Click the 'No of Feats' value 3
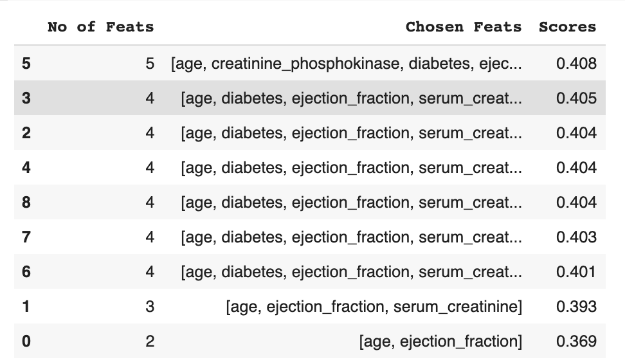 pyautogui.click(x=149, y=307)
